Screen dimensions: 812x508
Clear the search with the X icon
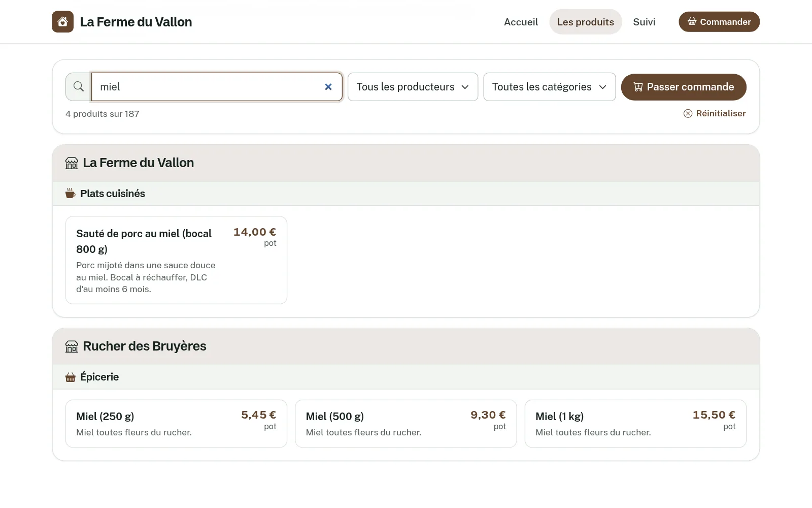(328, 87)
